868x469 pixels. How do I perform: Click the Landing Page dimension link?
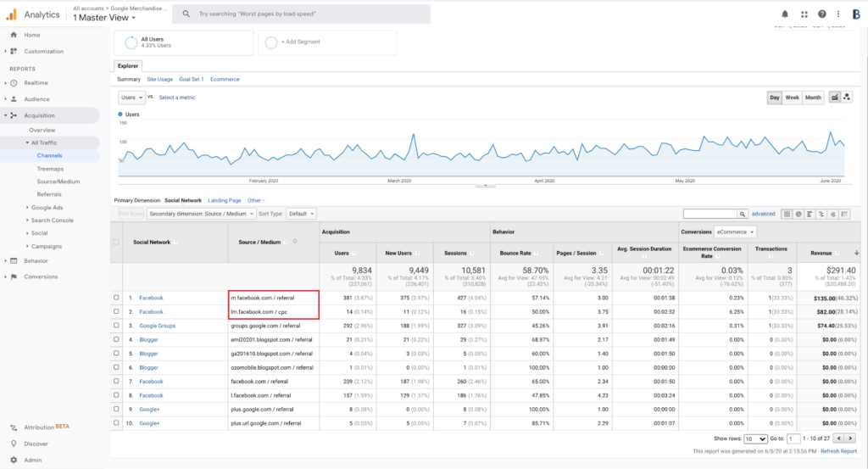[224, 200]
